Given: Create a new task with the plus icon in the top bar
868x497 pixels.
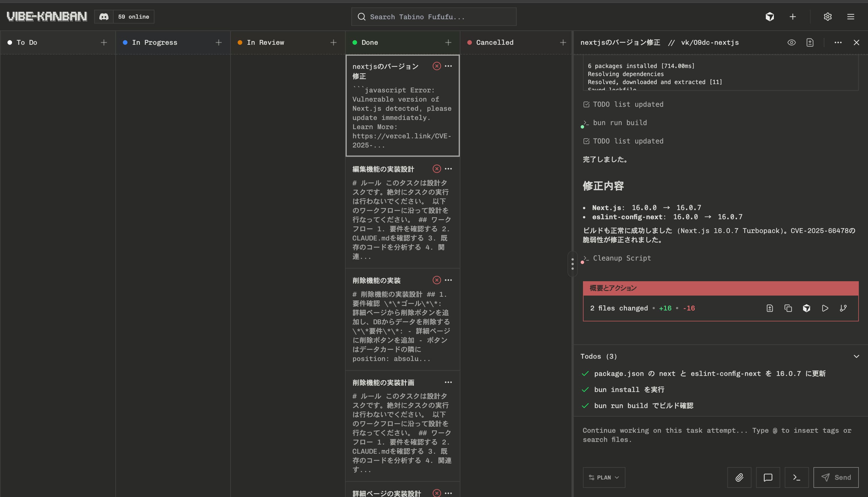Looking at the screenshot, I should (x=793, y=16).
